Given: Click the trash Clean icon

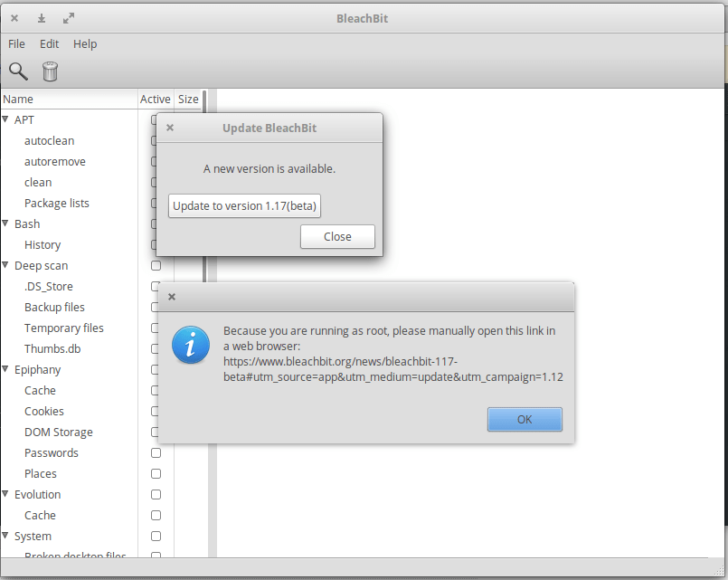Looking at the screenshot, I should click(x=50, y=71).
